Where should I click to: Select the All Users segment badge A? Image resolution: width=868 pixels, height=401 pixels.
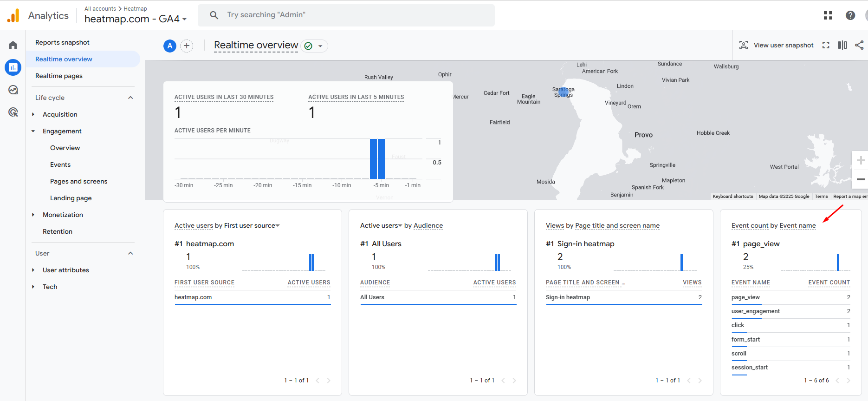(x=170, y=46)
